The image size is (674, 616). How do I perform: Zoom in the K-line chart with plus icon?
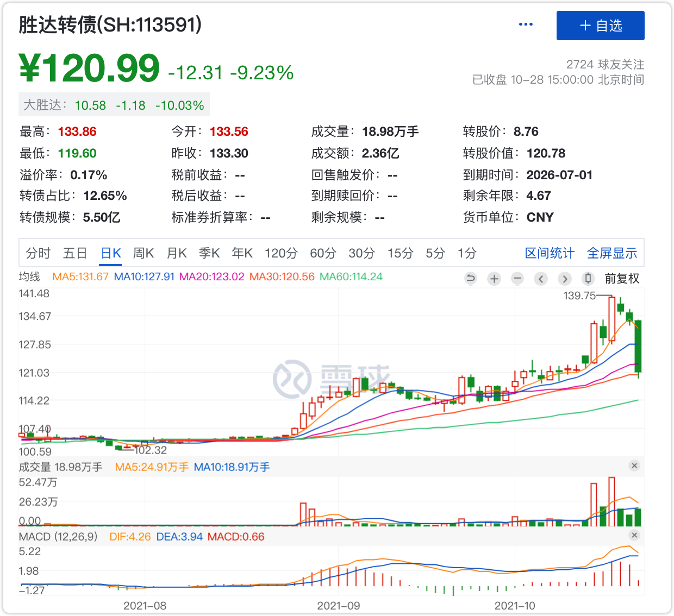click(494, 279)
